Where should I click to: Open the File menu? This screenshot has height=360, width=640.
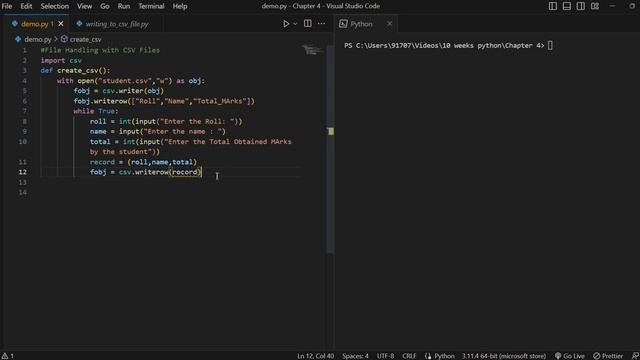click(x=7, y=6)
